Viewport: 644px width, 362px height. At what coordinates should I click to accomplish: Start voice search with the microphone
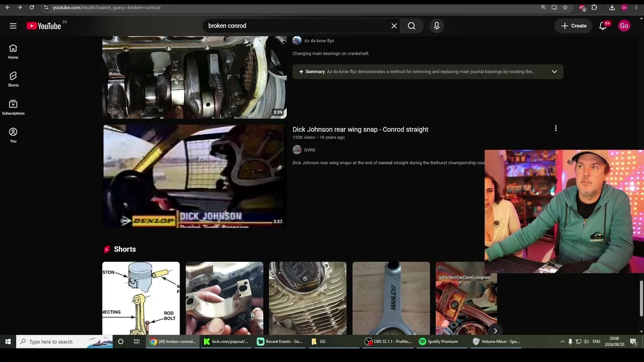[437, 26]
